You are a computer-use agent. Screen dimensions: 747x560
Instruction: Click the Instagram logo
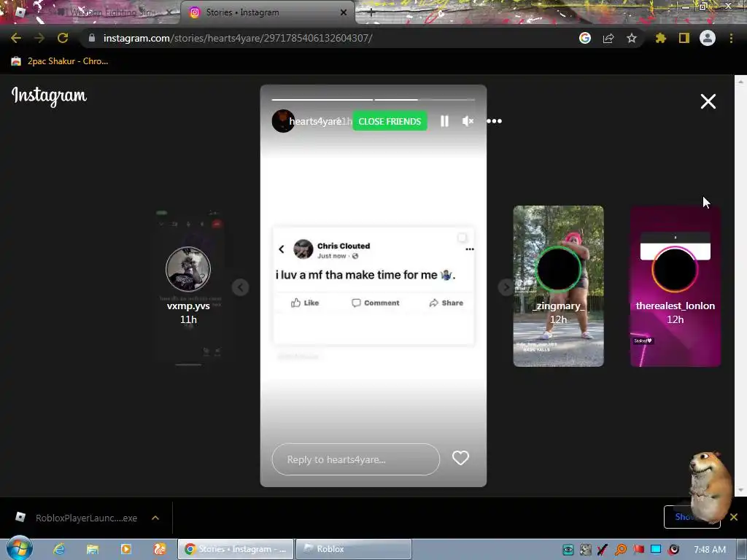pyautogui.click(x=49, y=96)
